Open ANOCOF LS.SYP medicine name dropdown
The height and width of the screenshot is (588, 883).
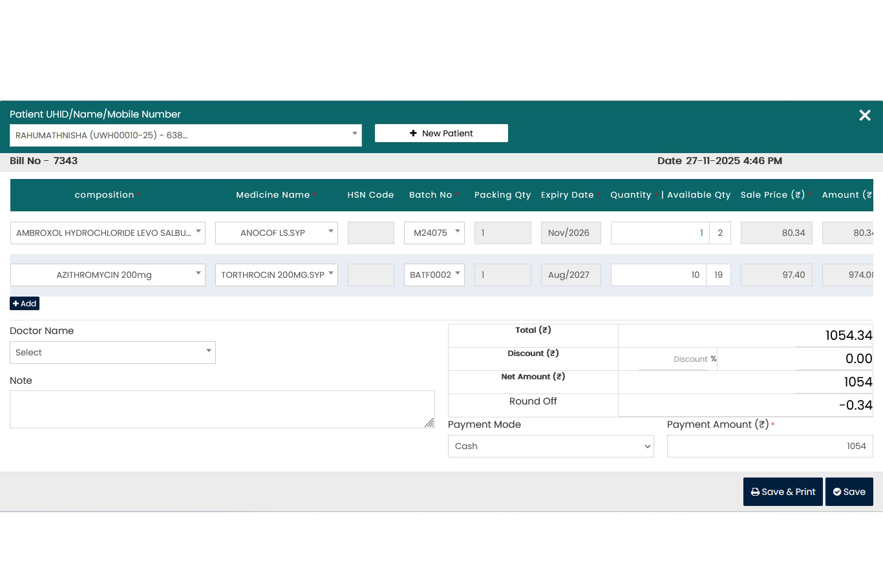click(276, 233)
